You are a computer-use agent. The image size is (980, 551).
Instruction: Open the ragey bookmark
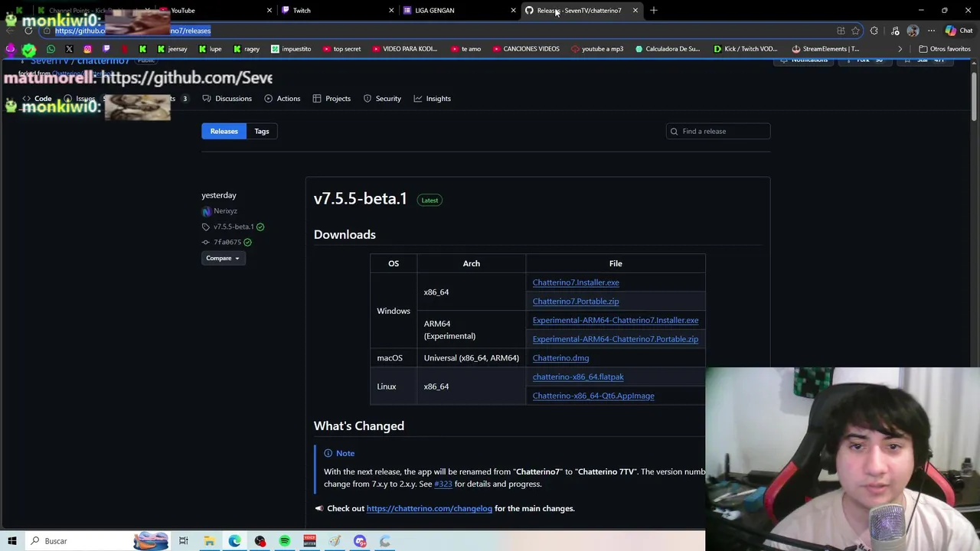coord(247,49)
